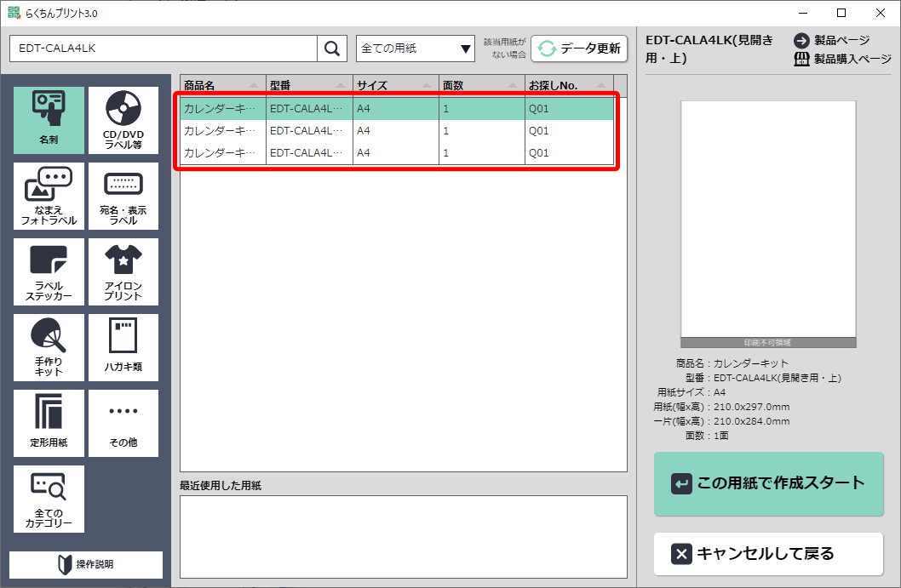Image resolution: width=901 pixels, height=588 pixels.
Task: Select the ハガキ類 postcard category
Action: [x=123, y=347]
